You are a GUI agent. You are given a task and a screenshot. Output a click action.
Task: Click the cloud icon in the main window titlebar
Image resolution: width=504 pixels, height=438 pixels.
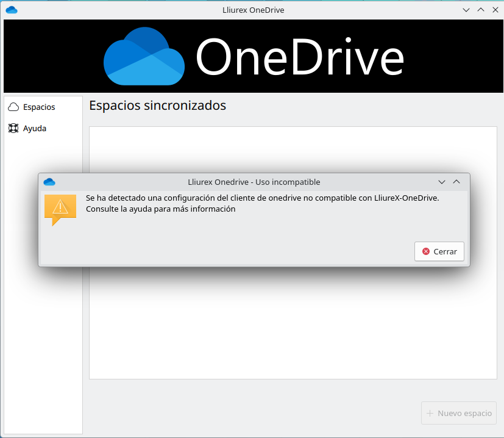(12, 10)
